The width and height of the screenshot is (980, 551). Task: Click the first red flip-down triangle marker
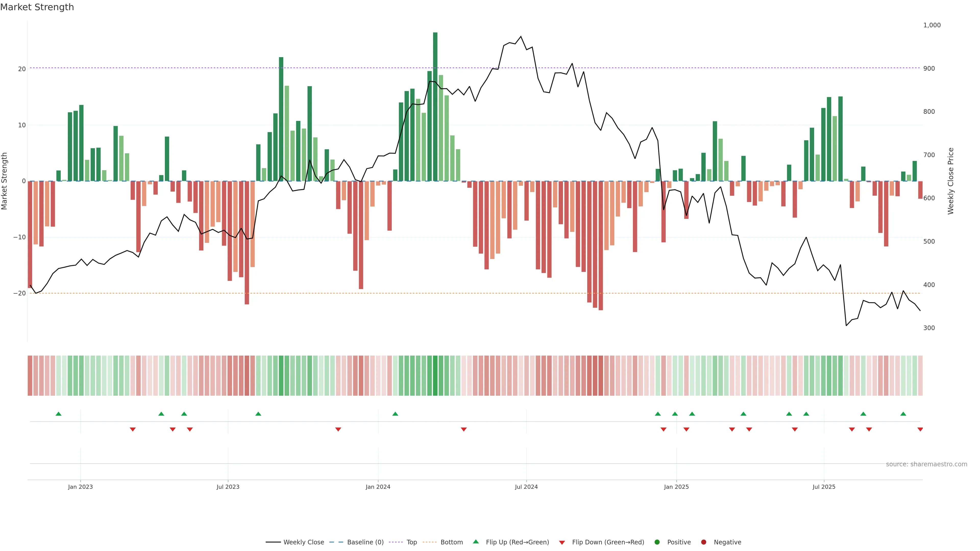[x=133, y=429]
